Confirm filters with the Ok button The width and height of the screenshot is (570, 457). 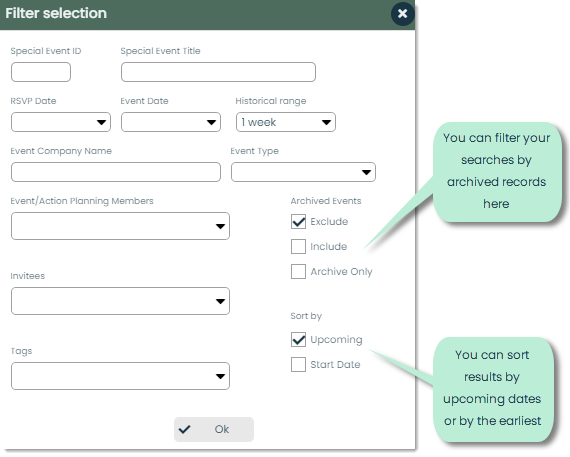coord(214,429)
